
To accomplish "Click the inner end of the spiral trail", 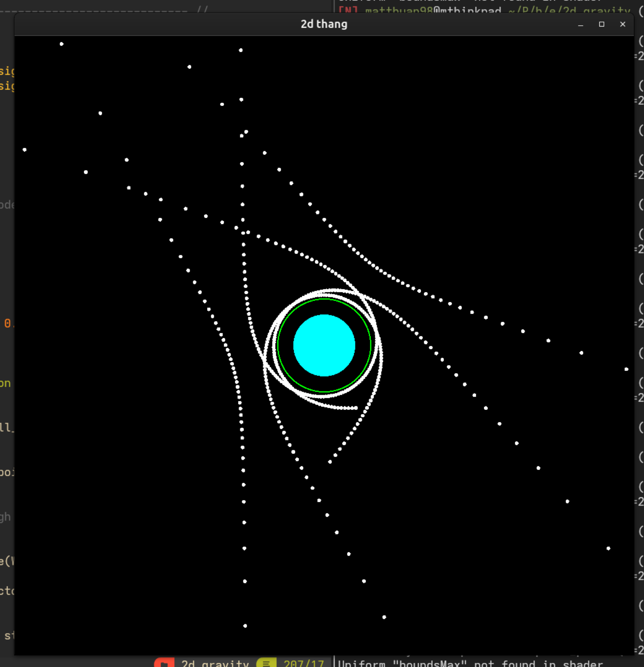I will (x=356, y=408).
